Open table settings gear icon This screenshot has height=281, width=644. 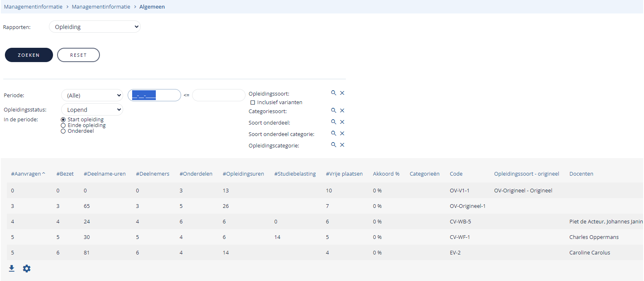click(x=27, y=268)
